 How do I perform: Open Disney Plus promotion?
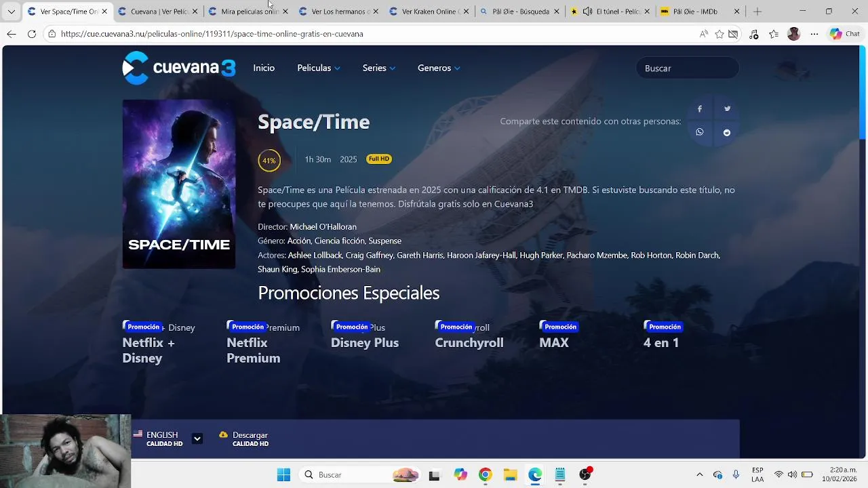(x=365, y=335)
